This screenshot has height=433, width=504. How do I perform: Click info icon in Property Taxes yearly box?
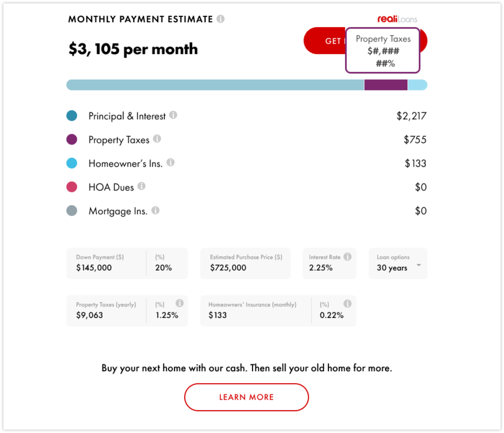pos(179,303)
